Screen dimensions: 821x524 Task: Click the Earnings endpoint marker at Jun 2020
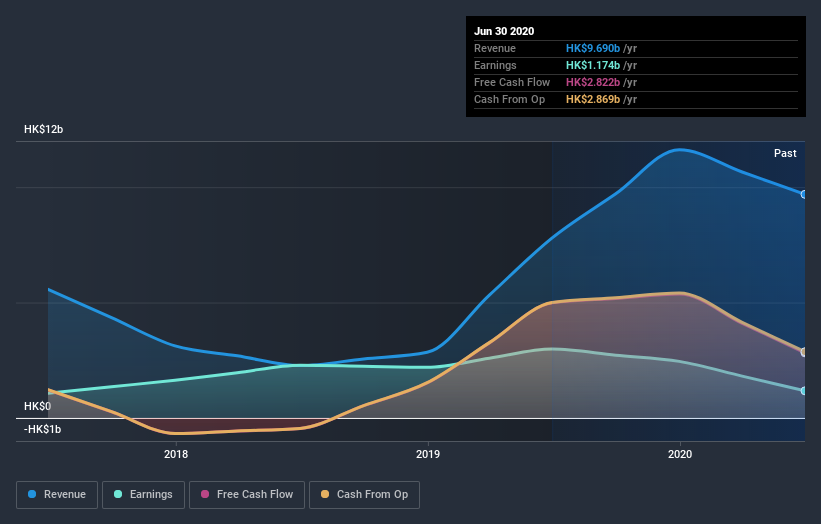point(804,391)
